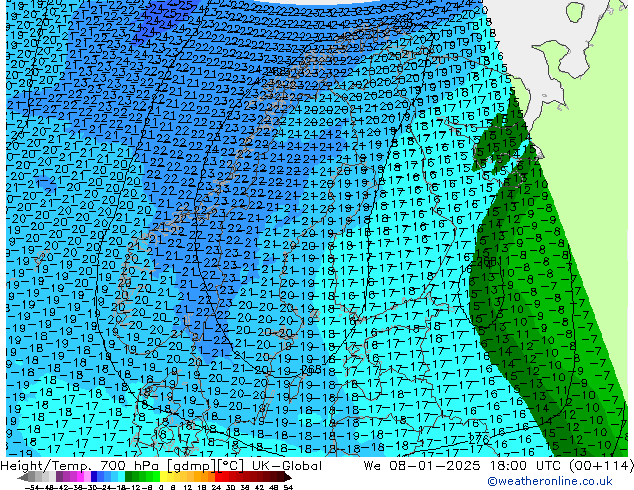
Task: Click the 268 height contour label
Action: 311,369
